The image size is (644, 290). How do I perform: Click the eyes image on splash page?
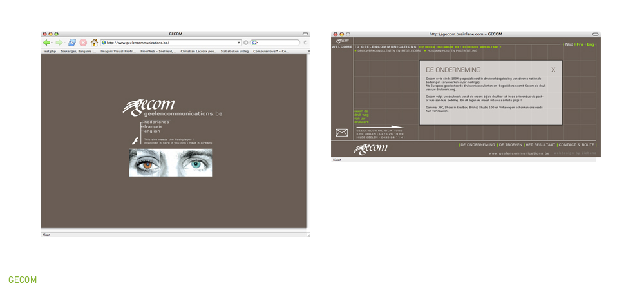pos(171,162)
